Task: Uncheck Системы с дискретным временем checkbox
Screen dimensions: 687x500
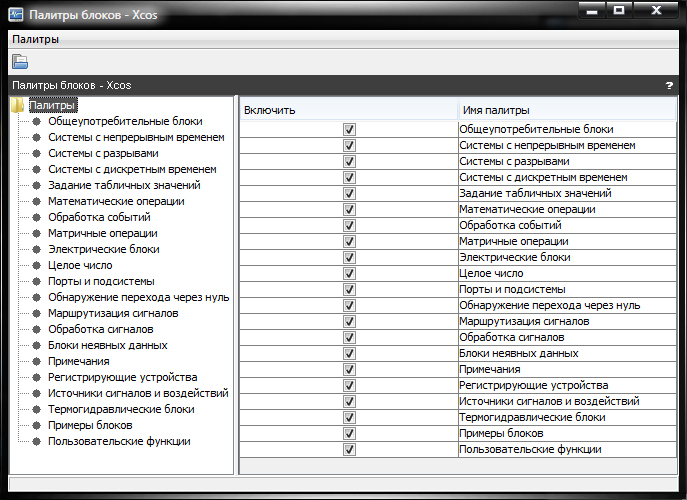Action: [349, 177]
